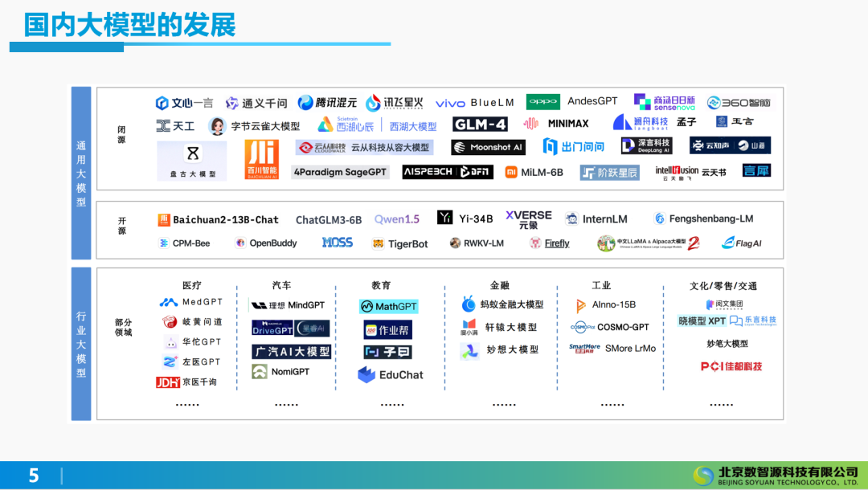Click the ChatGLM3-6B text
The image size is (868, 490).
(328, 219)
